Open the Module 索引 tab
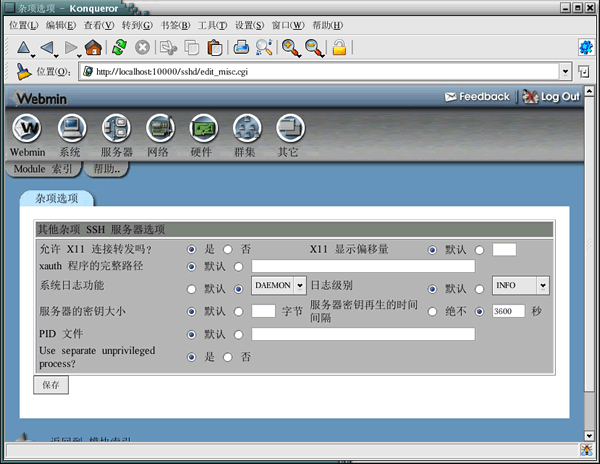This screenshot has width=600, height=464. [43, 169]
